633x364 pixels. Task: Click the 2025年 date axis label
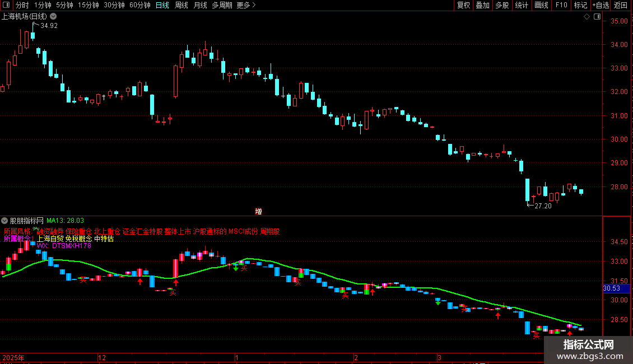tap(13, 357)
